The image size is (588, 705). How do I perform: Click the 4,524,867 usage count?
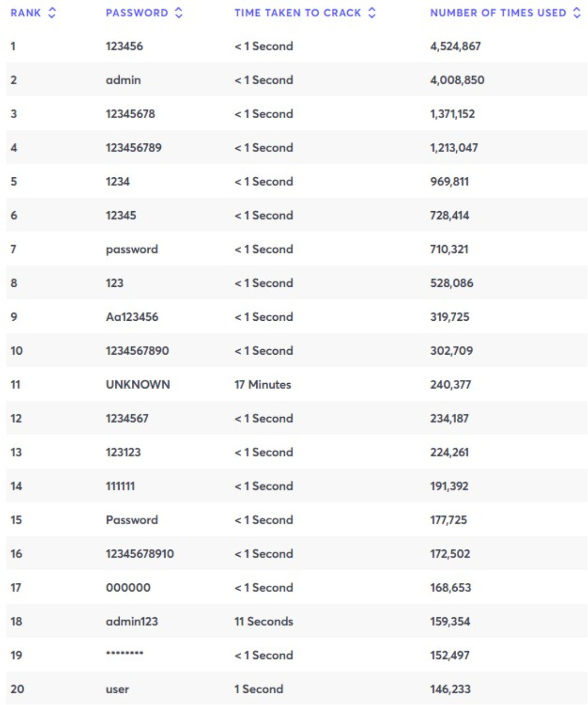[x=455, y=46]
